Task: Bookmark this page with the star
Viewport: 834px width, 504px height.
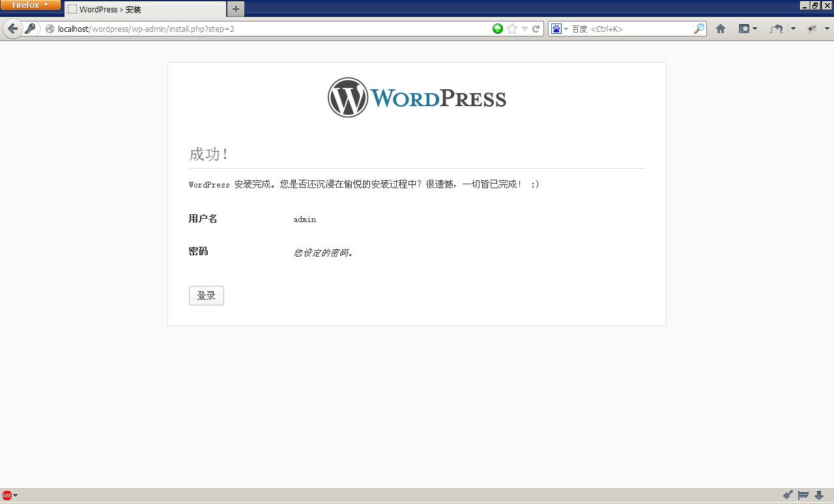Action: [x=512, y=29]
